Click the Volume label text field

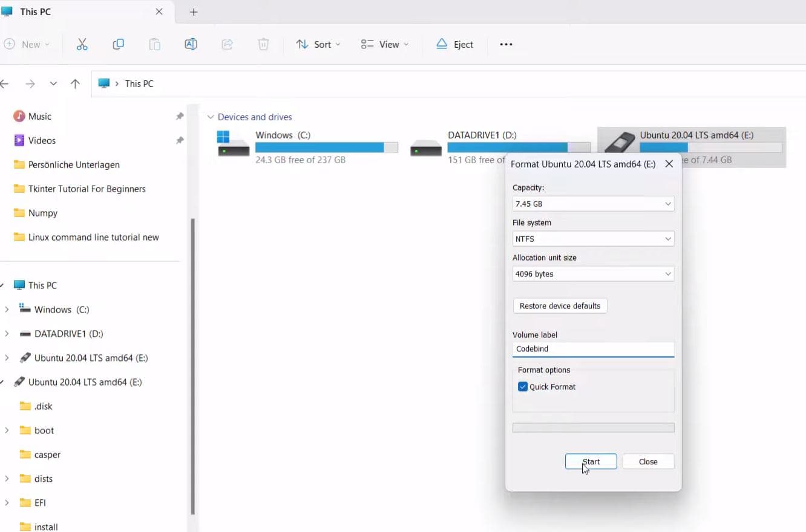pos(592,349)
